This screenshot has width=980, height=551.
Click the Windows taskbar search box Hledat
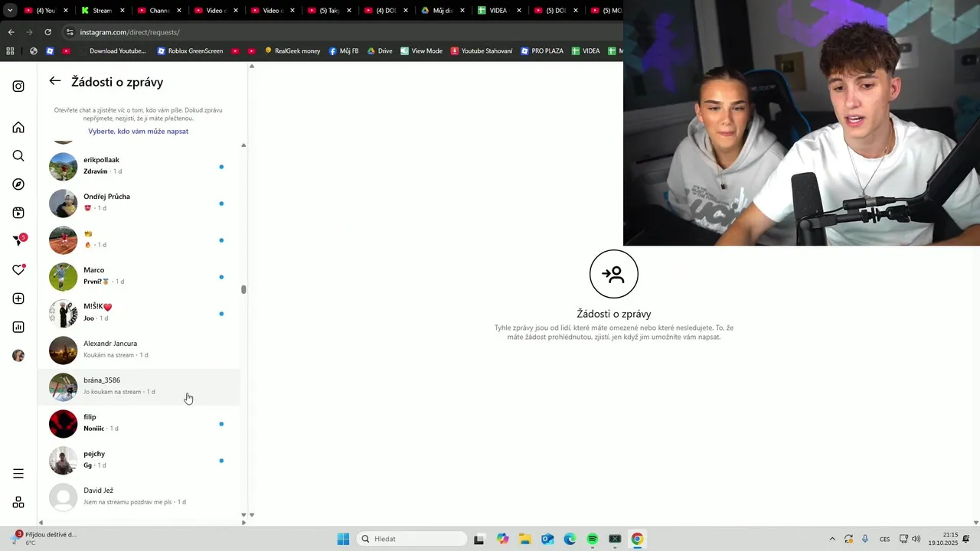[413, 539]
